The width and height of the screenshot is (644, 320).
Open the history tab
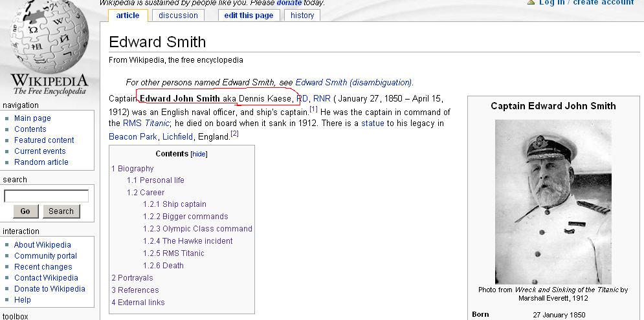[302, 15]
